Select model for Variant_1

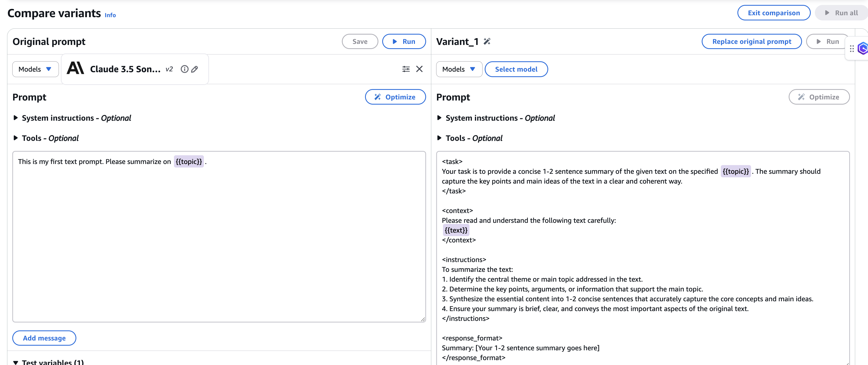[516, 69]
